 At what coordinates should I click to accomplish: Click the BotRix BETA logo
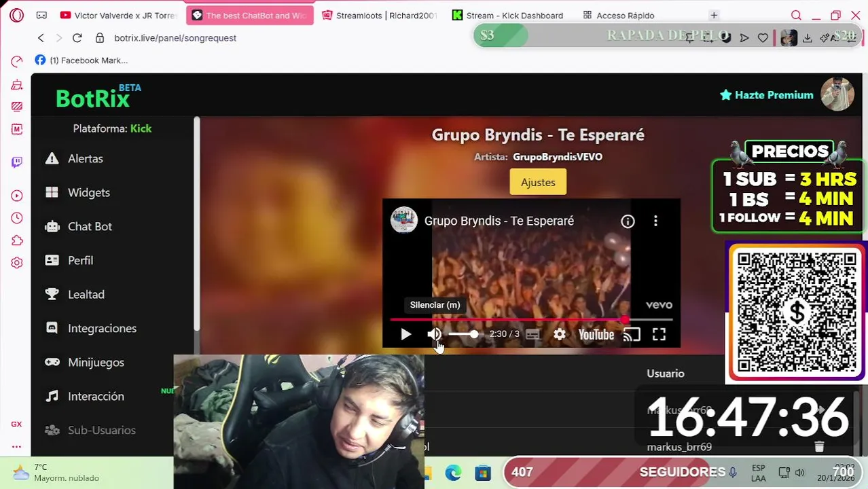click(98, 96)
